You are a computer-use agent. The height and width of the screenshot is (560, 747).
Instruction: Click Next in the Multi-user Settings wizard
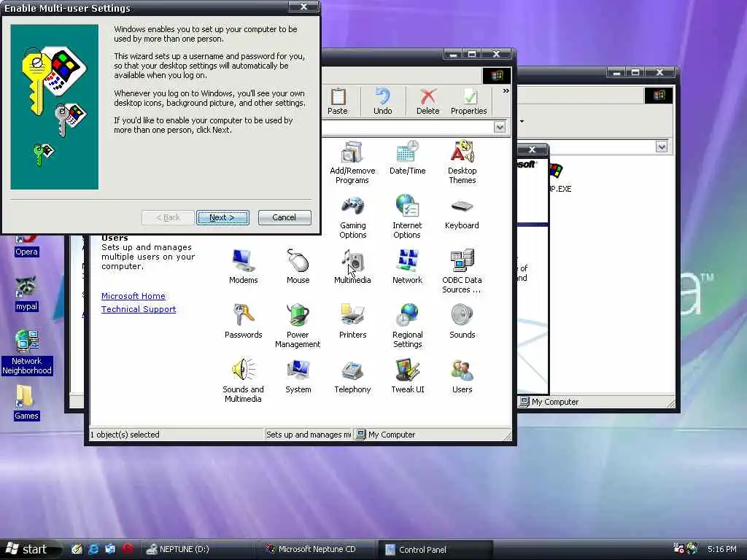[x=222, y=217]
